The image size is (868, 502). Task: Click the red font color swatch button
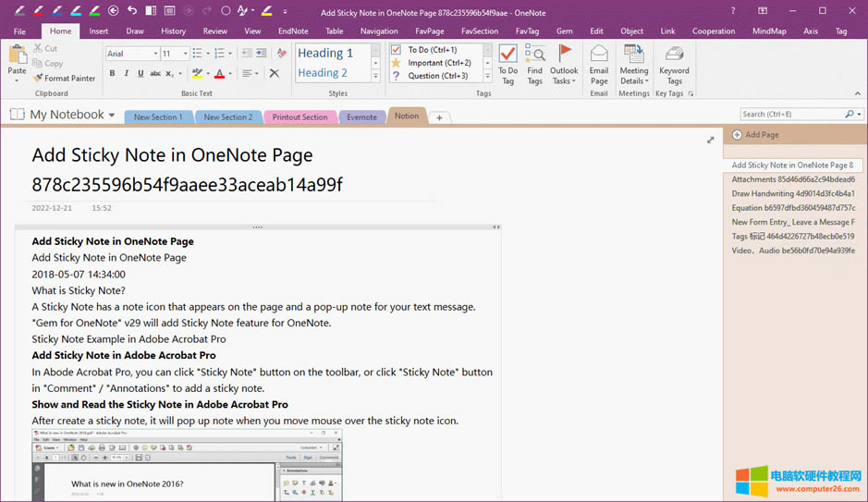pos(219,74)
